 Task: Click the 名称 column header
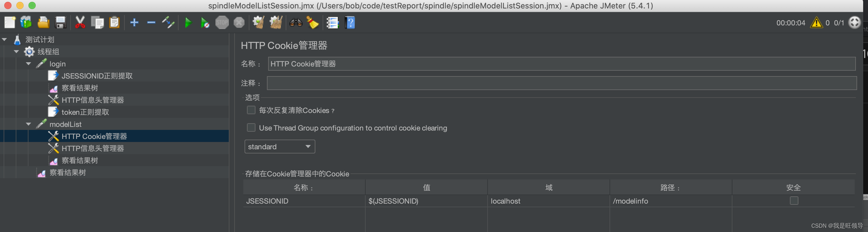click(304, 187)
